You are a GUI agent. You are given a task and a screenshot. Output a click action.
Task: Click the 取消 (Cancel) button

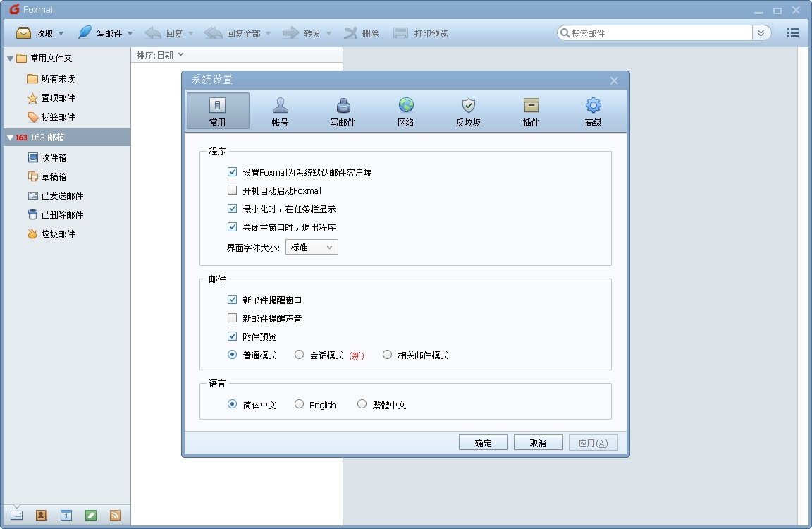click(537, 443)
